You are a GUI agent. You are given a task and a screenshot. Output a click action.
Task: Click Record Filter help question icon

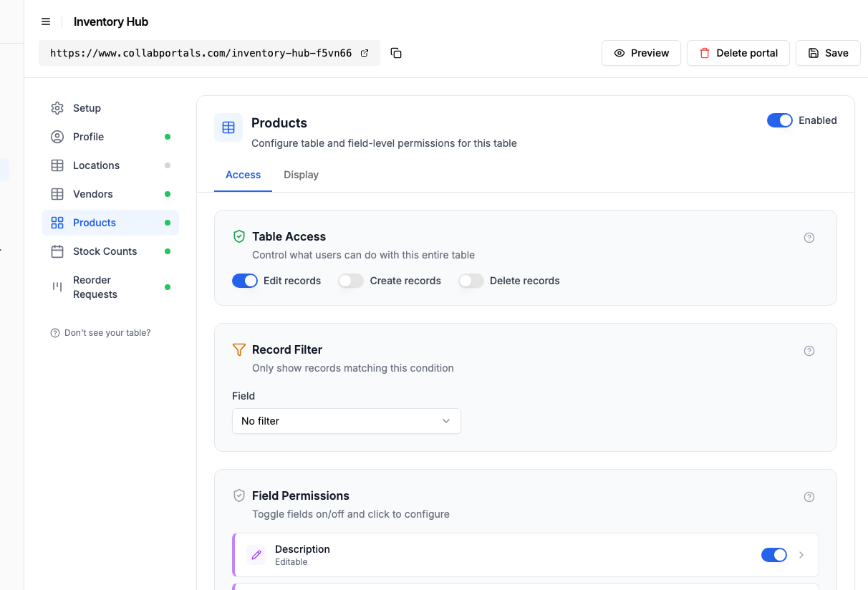[x=809, y=351]
